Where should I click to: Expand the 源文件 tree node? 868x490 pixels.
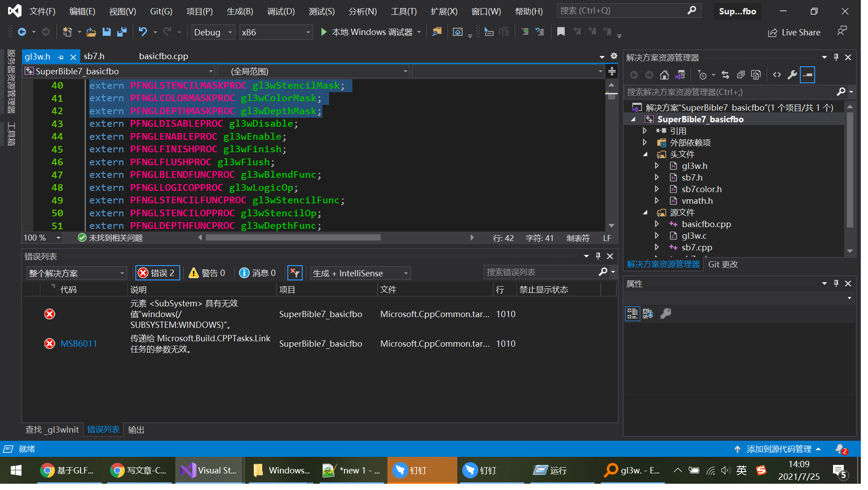click(646, 212)
